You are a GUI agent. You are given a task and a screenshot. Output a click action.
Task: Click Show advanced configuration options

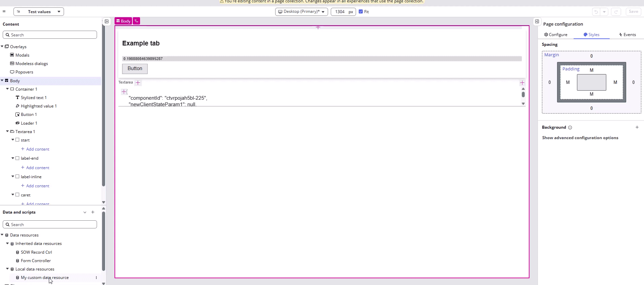click(580, 138)
